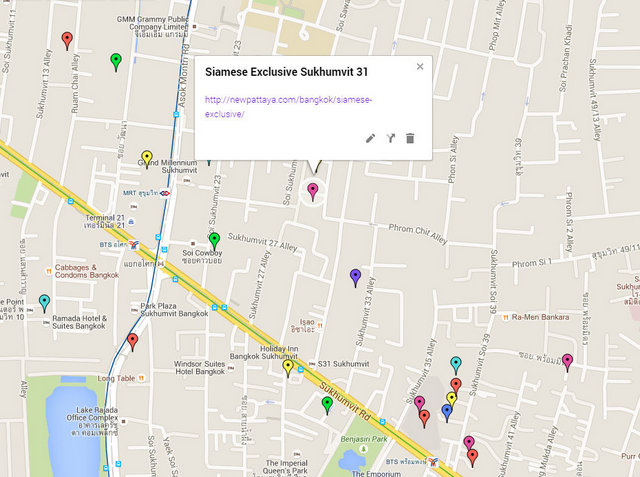Click the Benjasiri Park tree icon
This screenshot has width=640, height=477.
tap(364, 449)
